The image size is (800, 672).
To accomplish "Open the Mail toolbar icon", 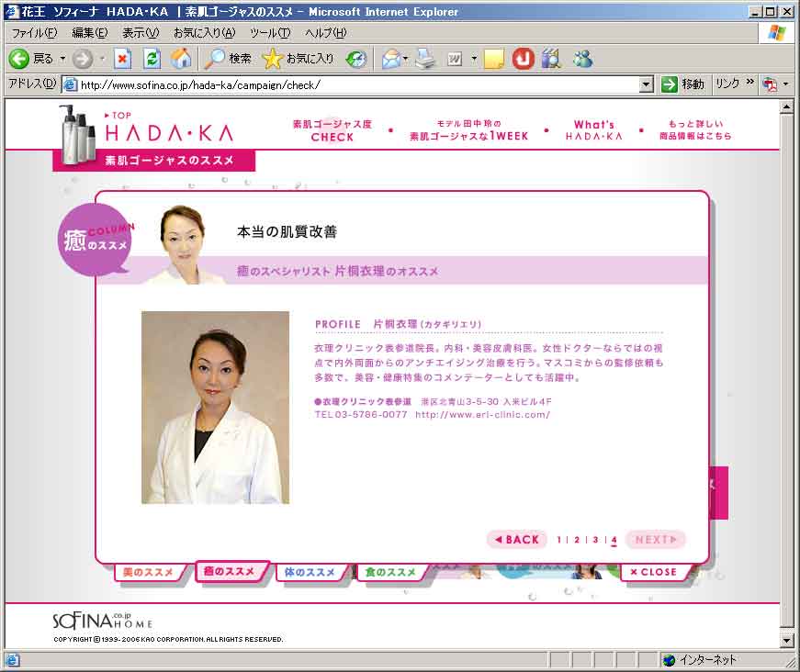I will click(390, 59).
